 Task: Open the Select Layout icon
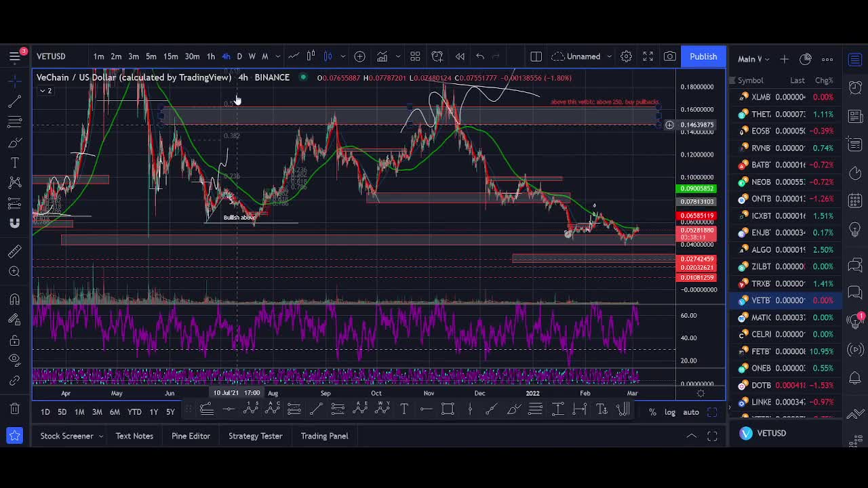click(536, 56)
